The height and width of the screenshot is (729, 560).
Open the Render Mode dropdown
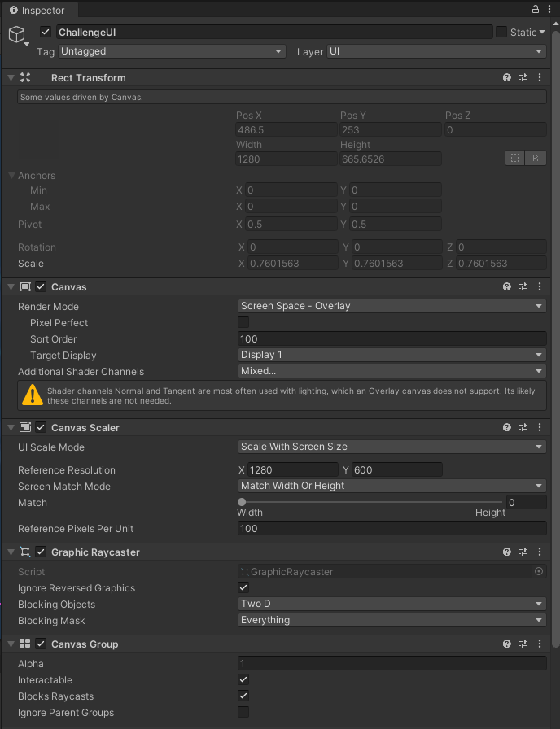pyautogui.click(x=392, y=307)
